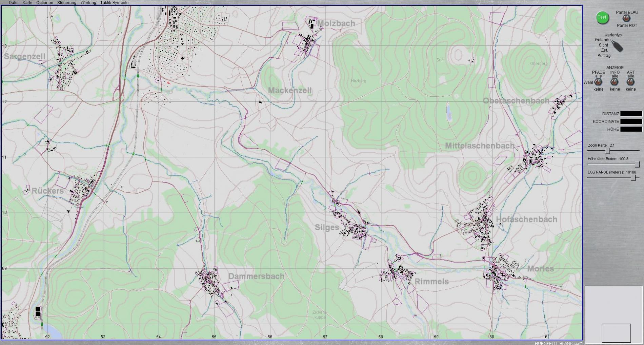644x345 pixels.
Task: Flip the ART display switch
Action: coord(630,82)
